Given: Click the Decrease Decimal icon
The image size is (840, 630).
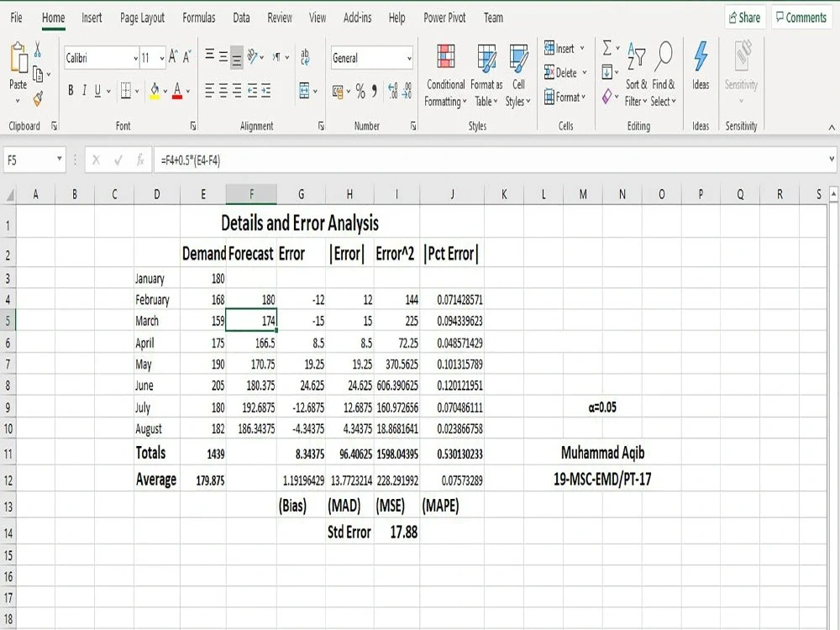Looking at the screenshot, I should point(407,91).
